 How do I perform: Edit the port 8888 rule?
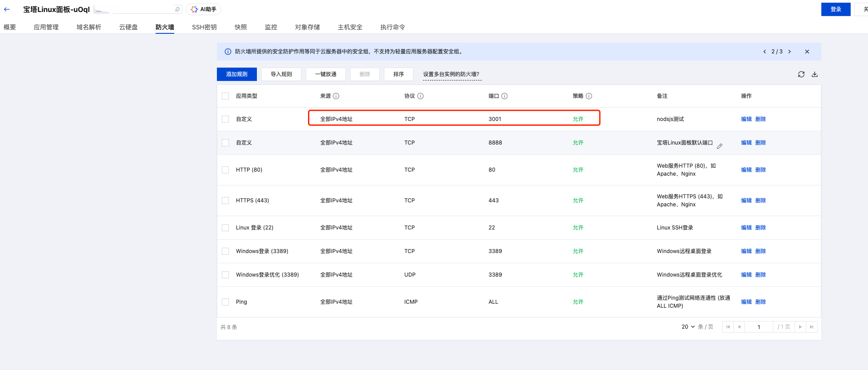click(x=746, y=143)
